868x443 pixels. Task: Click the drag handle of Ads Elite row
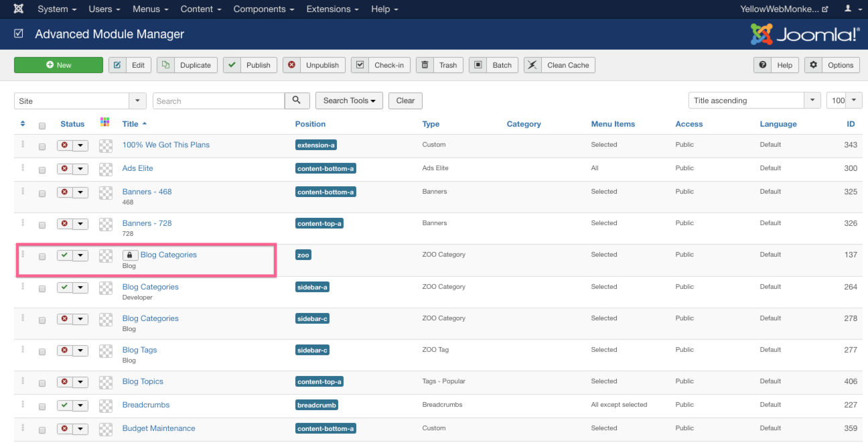tap(23, 168)
